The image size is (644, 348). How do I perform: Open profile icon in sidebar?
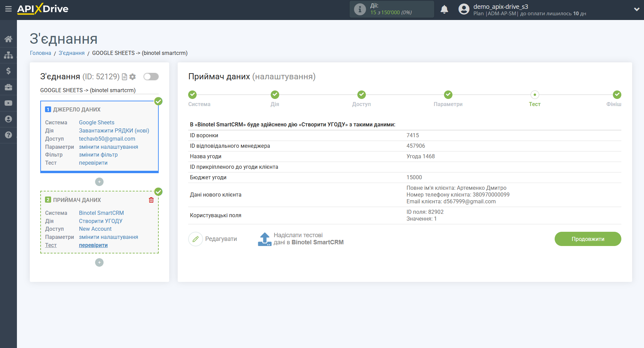click(x=8, y=119)
